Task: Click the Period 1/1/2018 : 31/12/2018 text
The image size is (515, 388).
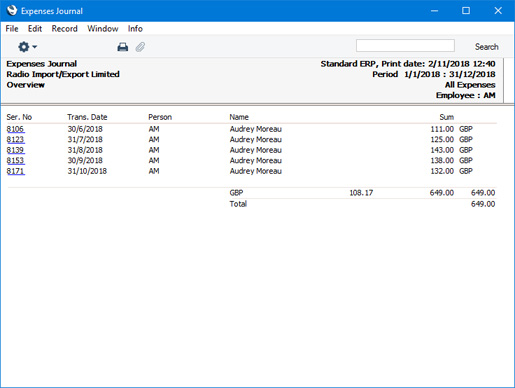Action: click(x=434, y=74)
